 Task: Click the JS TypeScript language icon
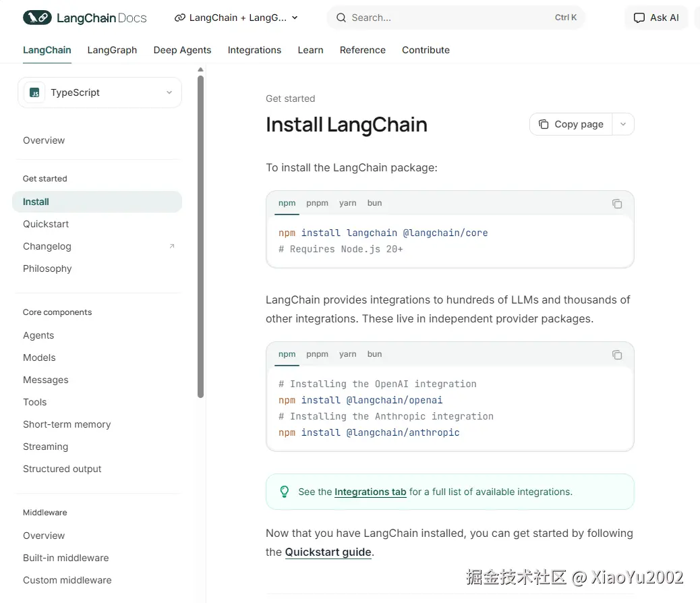pyautogui.click(x=34, y=93)
